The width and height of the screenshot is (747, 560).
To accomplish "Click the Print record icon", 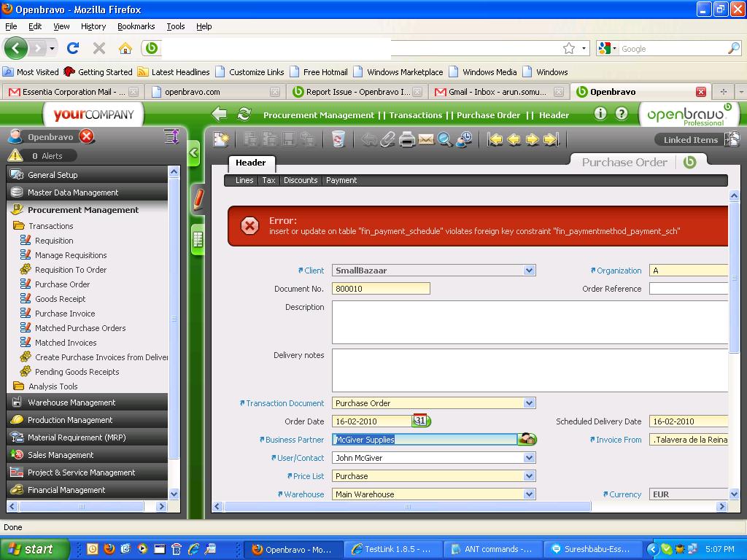I will tap(407, 139).
